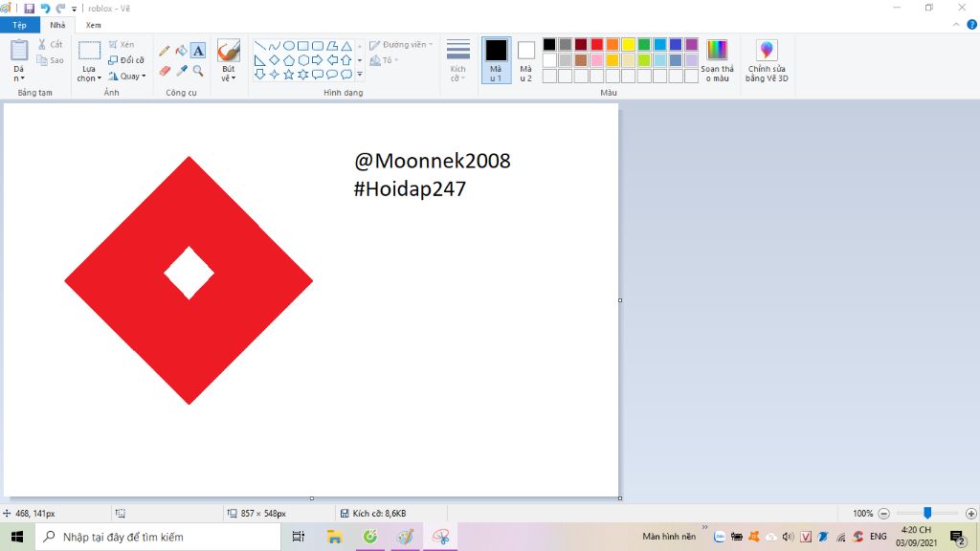The image size is (980, 551).
Task: Select the Color picker eyedropper tool
Action: [181, 71]
